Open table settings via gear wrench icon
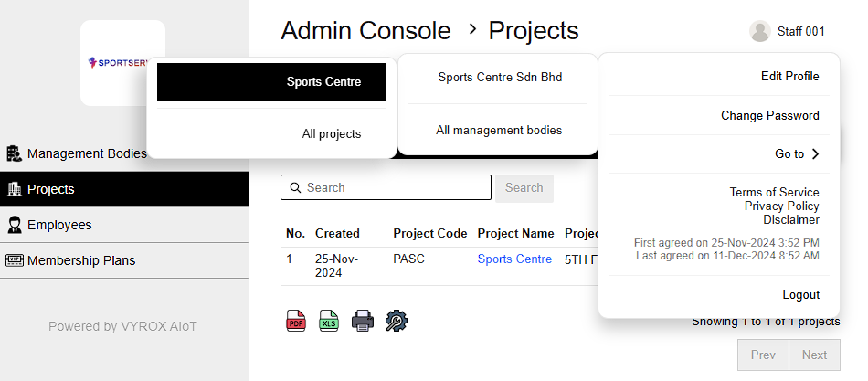 point(397,321)
